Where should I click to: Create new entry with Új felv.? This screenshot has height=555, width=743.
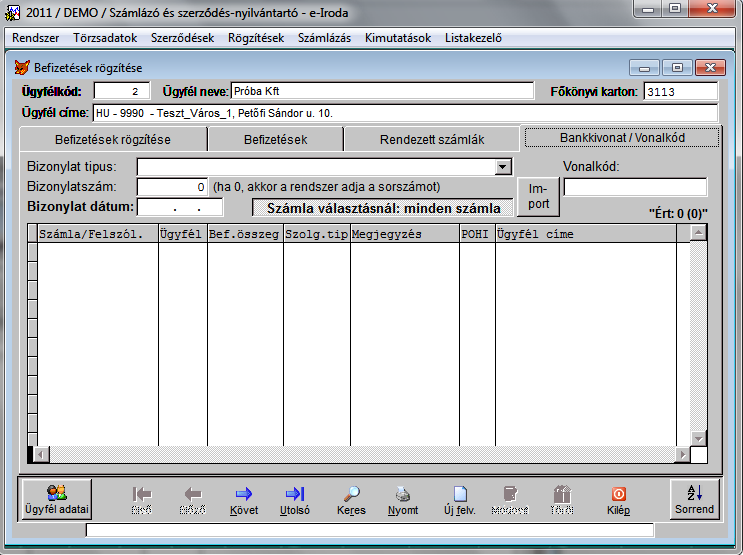(459, 499)
